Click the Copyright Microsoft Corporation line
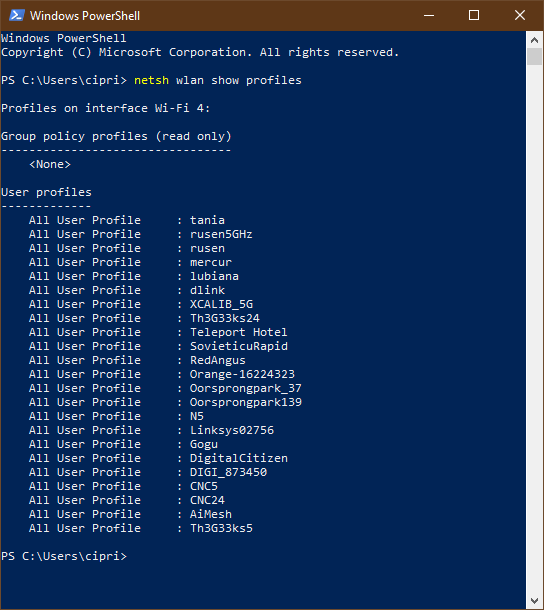Image resolution: width=544 pixels, height=610 pixels. coord(200,52)
